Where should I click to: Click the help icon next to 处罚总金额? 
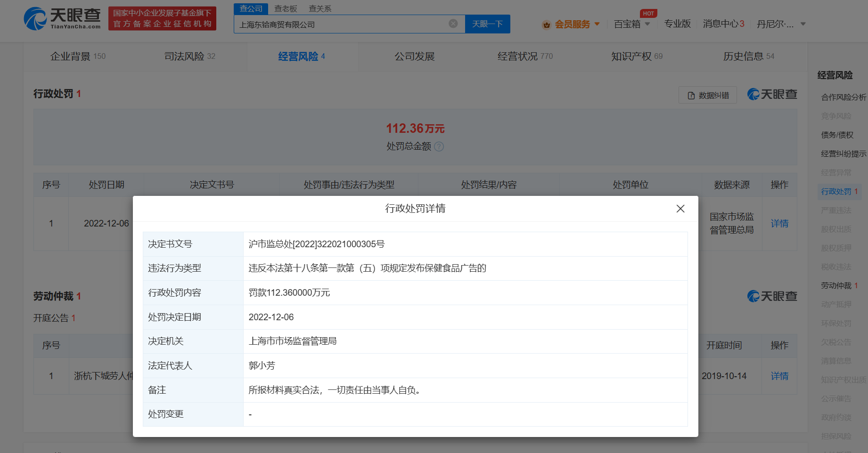point(439,146)
